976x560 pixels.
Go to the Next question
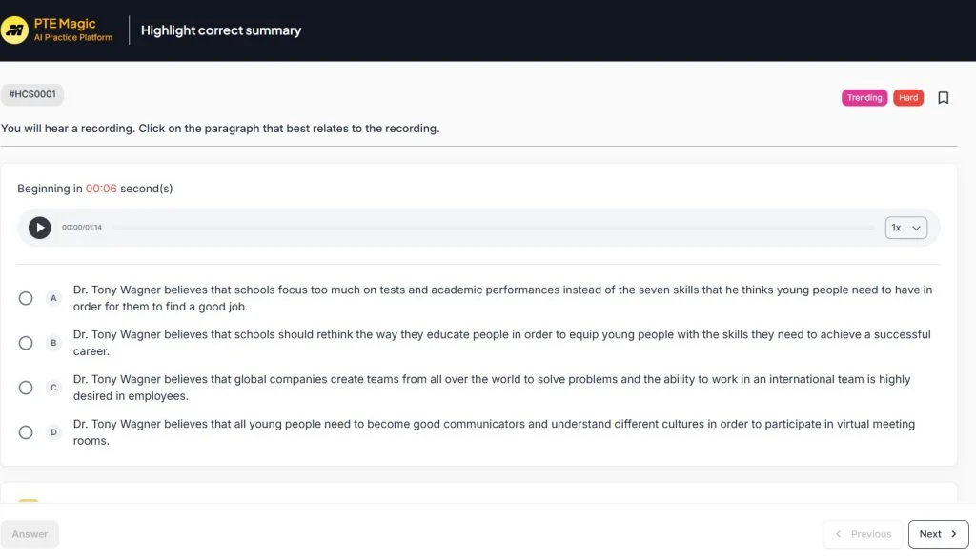pos(938,534)
